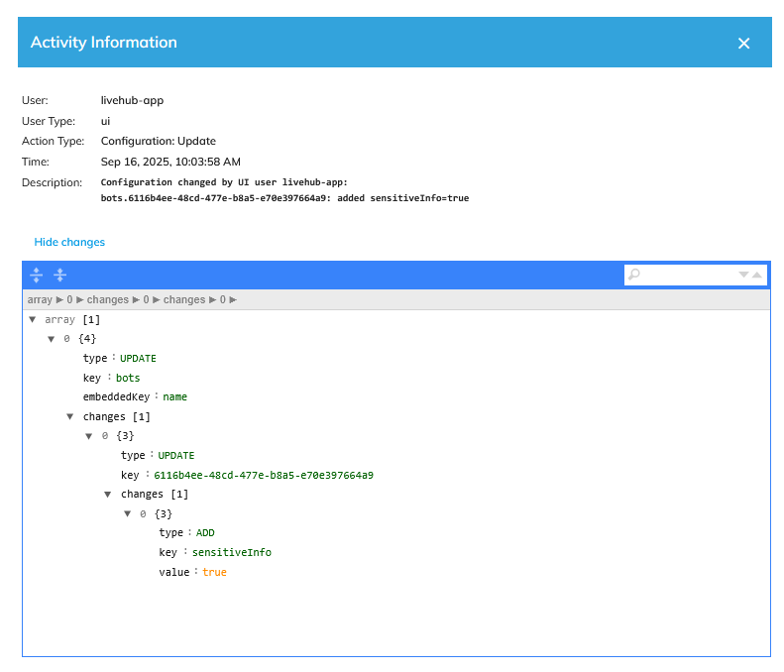Screen dimensions: 784x672
Task: Jump to previous search result arrow
Action: click(x=757, y=275)
